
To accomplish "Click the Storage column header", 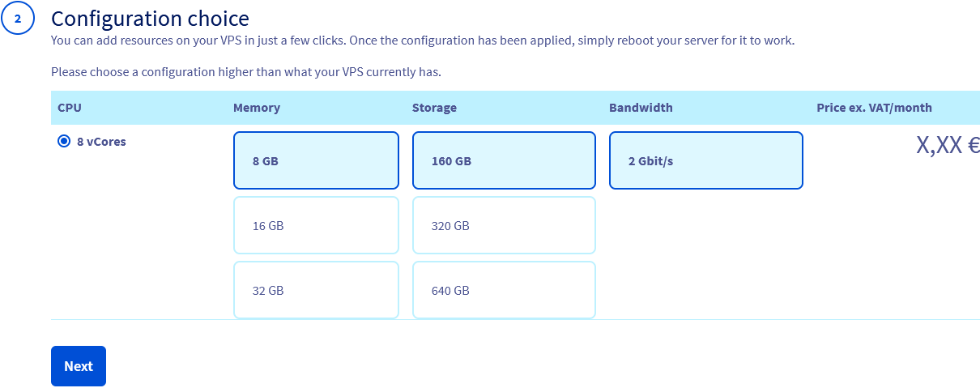I will click(434, 108).
